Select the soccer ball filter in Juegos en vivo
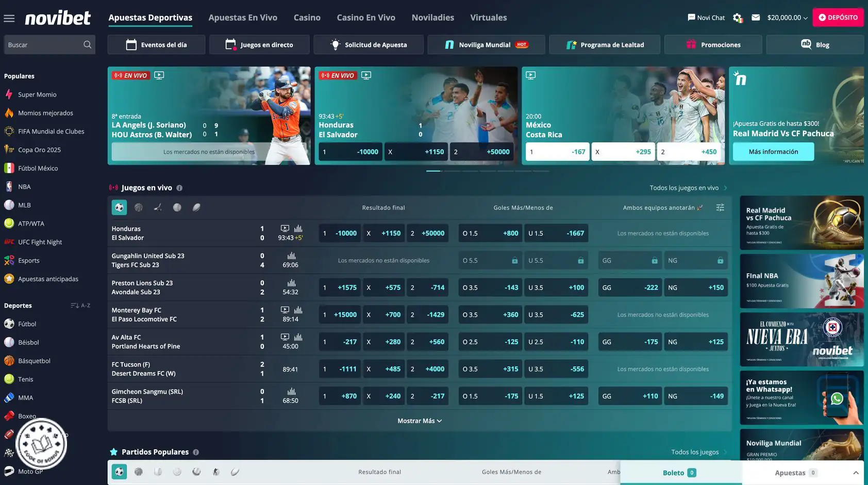 click(119, 207)
